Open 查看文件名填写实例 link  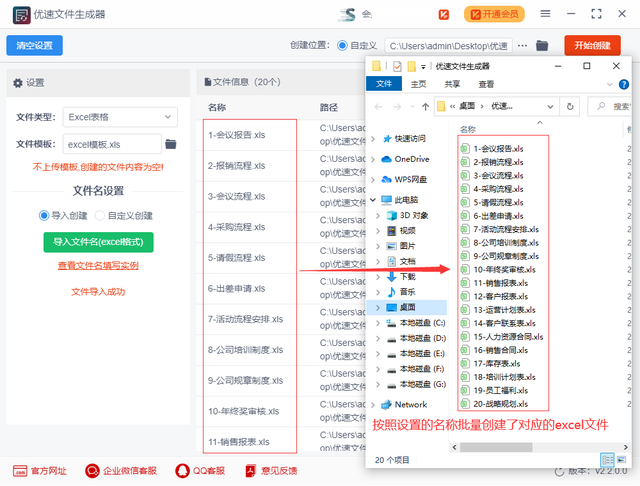(x=98, y=265)
